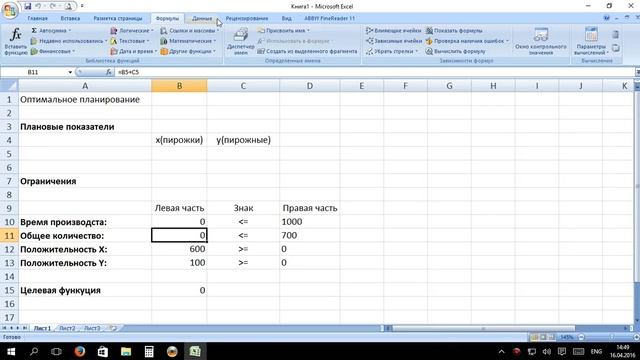The width and height of the screenshot is (640, 360).
Task: Click zoom out minus button
Action: pos(581,337)
